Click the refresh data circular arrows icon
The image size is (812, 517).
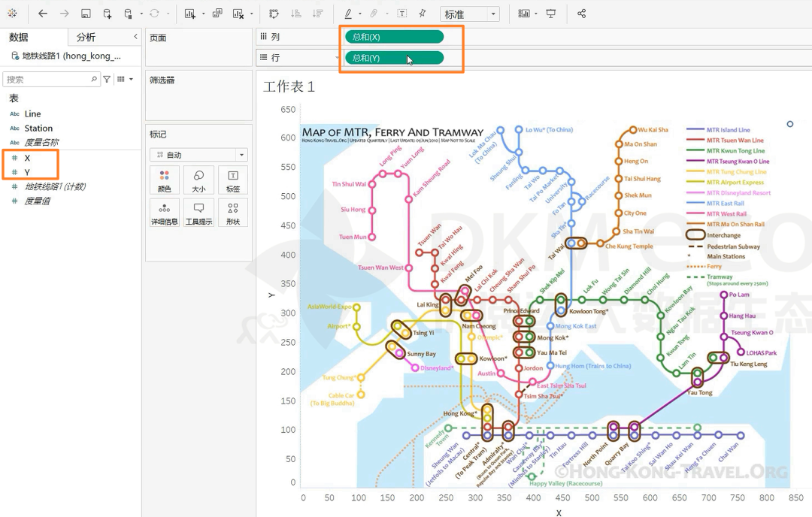[x=154, y=14]
